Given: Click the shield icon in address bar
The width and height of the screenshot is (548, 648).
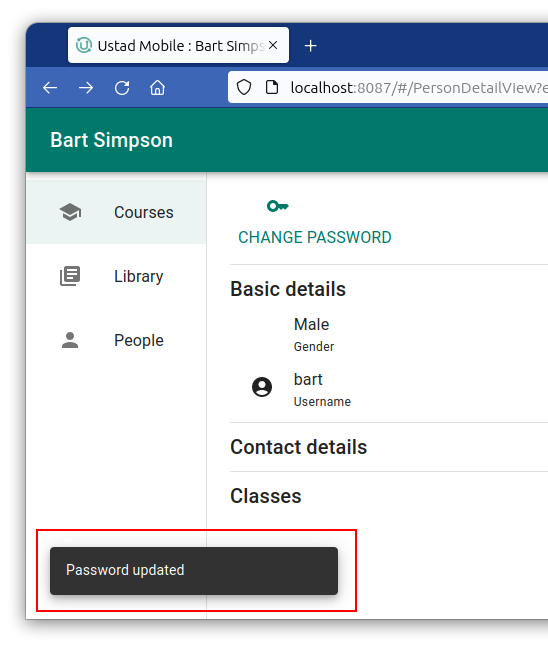Looking at the screenshot, I should pos(244,87).
